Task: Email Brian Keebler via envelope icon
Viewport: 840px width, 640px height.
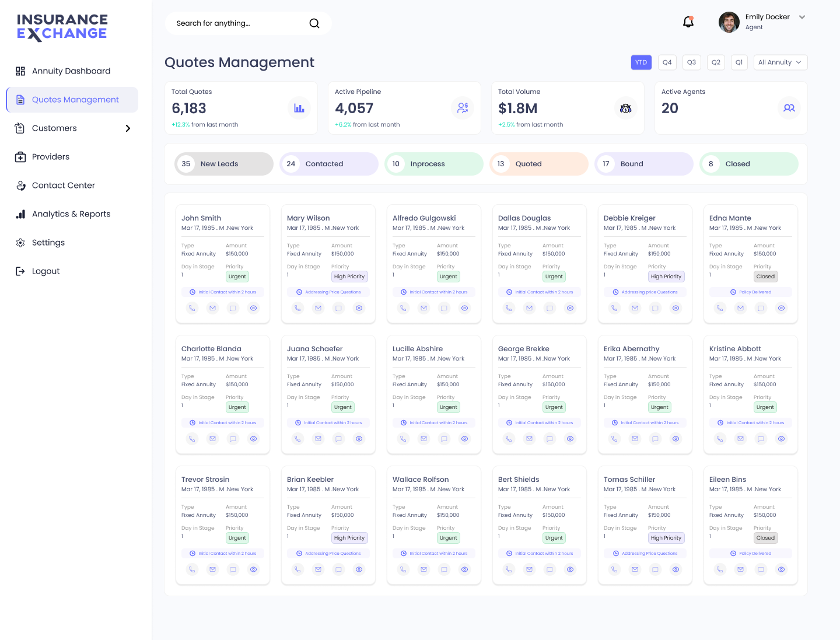Action: [318, 569]
